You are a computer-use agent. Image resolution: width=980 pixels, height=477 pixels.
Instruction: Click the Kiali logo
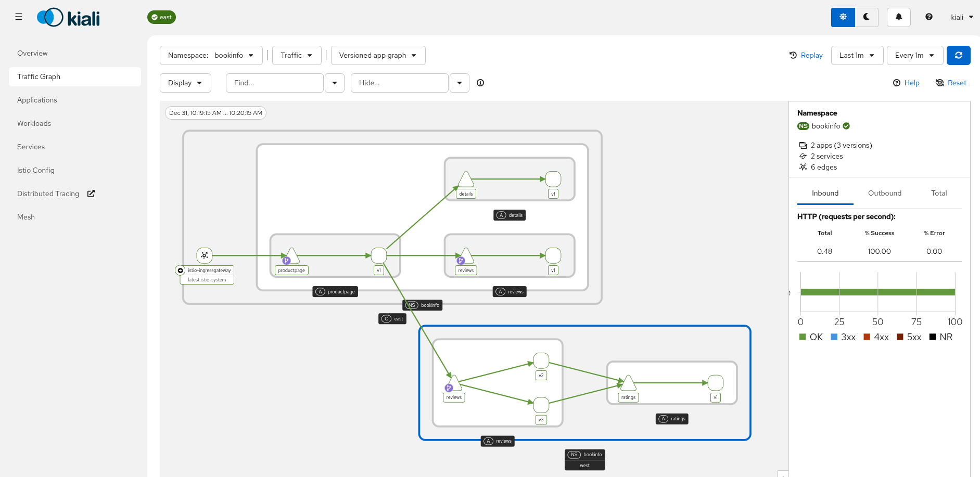point(68,17)
